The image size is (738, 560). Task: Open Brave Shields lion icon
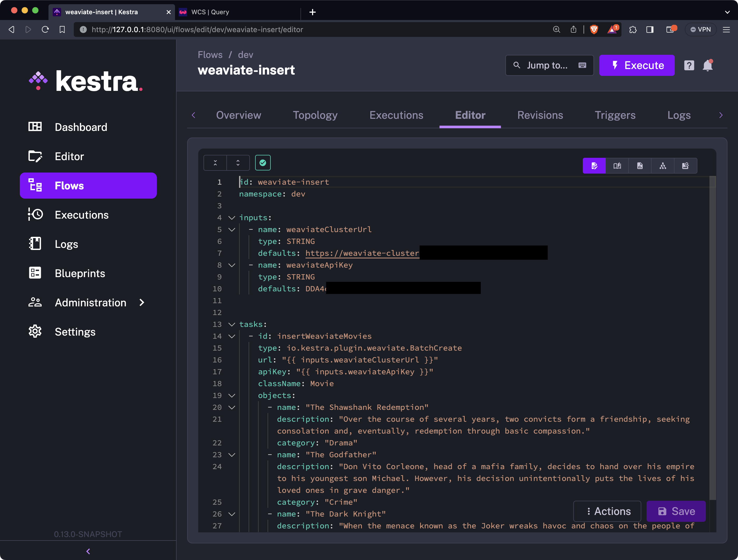[594, 29]
